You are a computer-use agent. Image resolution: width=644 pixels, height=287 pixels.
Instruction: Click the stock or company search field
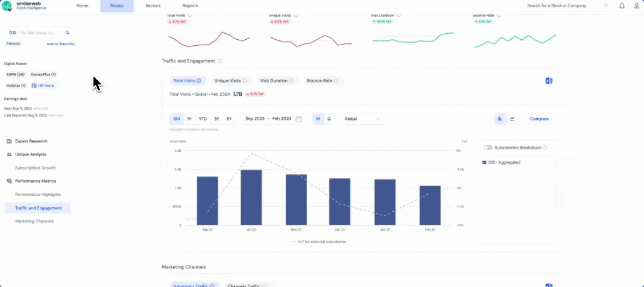click(x=564, y=5)
